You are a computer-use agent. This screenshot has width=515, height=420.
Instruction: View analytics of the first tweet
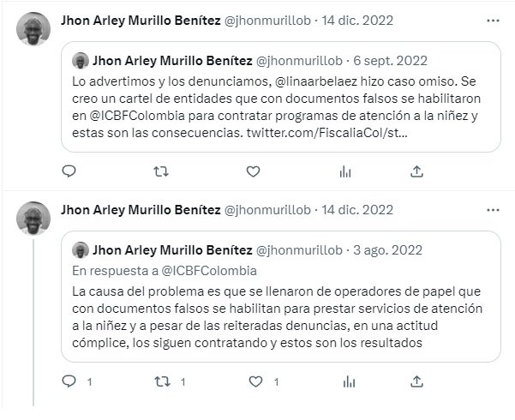pos(345,171)
